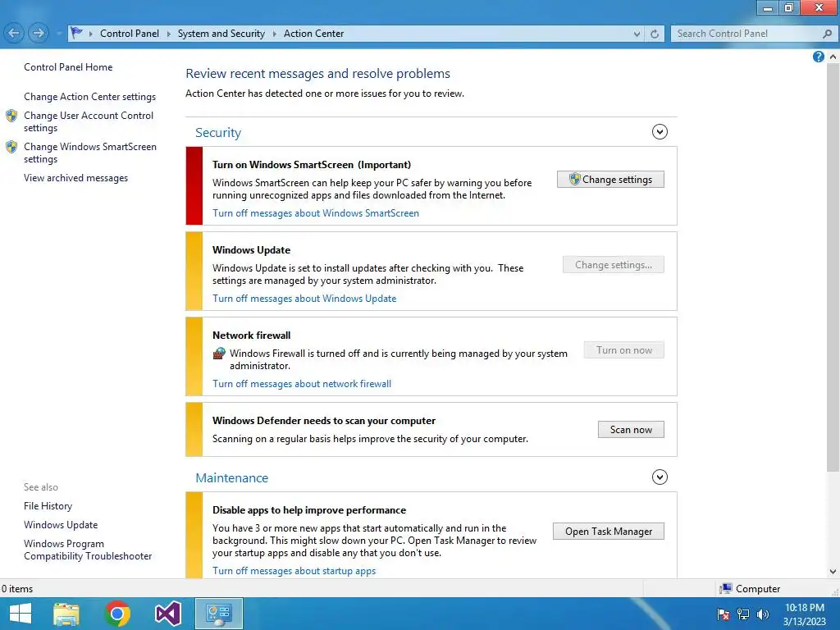The height and width of the screenshot is (630, 840).
Task: Open Change Action Center settings
Action: pos(90,97)
